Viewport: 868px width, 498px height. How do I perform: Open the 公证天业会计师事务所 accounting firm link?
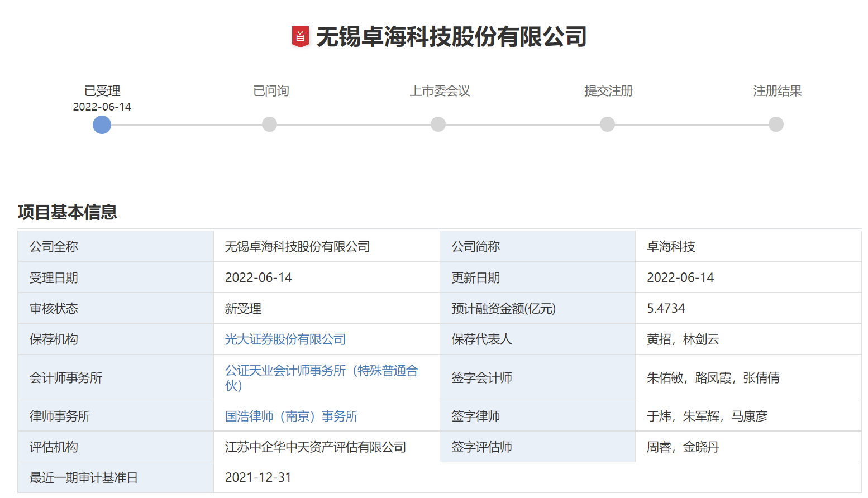tap(323, 370)
